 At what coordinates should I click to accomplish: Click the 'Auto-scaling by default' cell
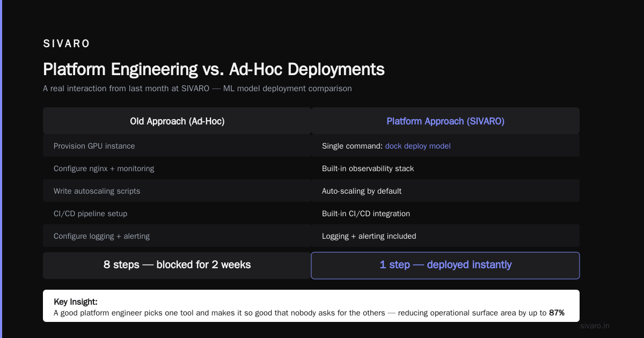[445, 191]
